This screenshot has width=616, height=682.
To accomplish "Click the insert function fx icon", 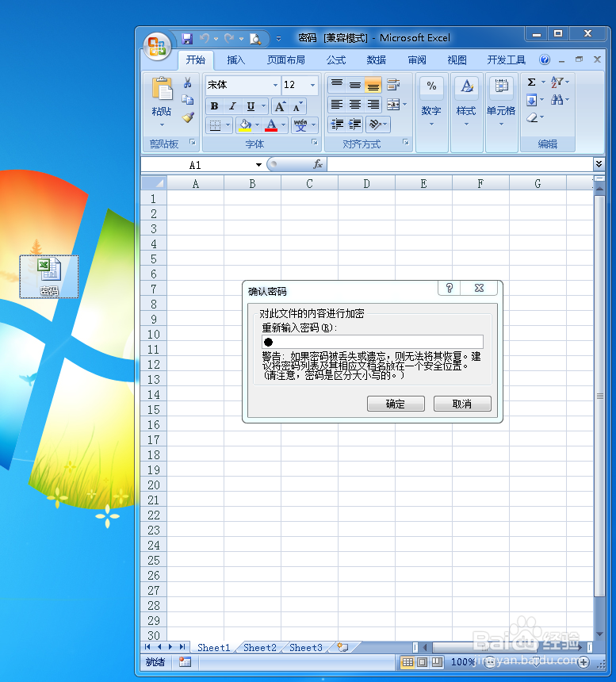I will coord(318,164).
